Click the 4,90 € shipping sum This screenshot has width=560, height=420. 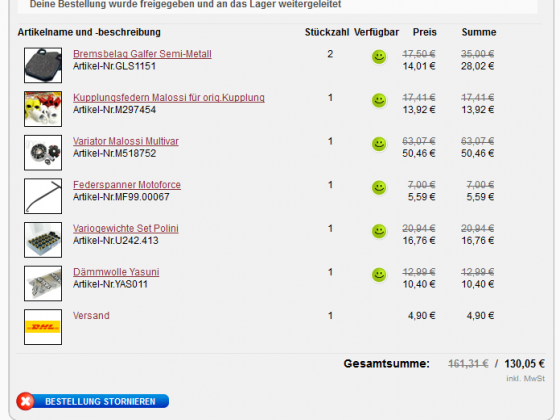[x=480, y=316]
